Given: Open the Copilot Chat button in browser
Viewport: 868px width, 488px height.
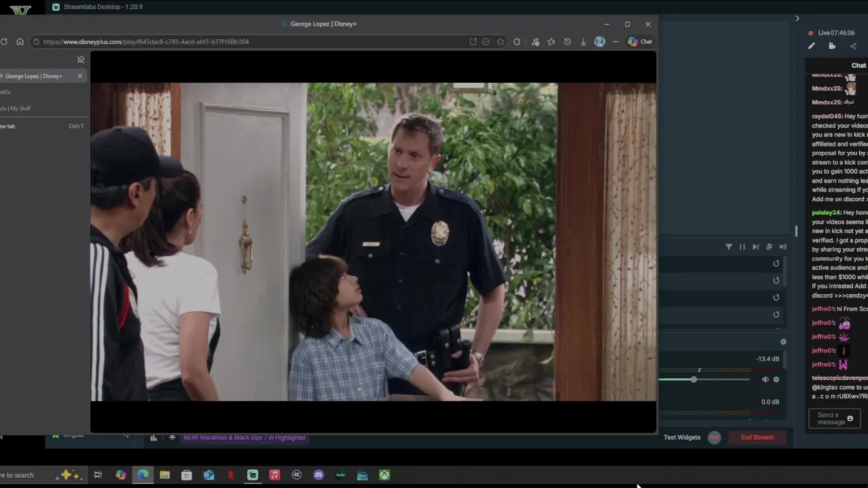Looking at the screenshot, I should [639, 41].
